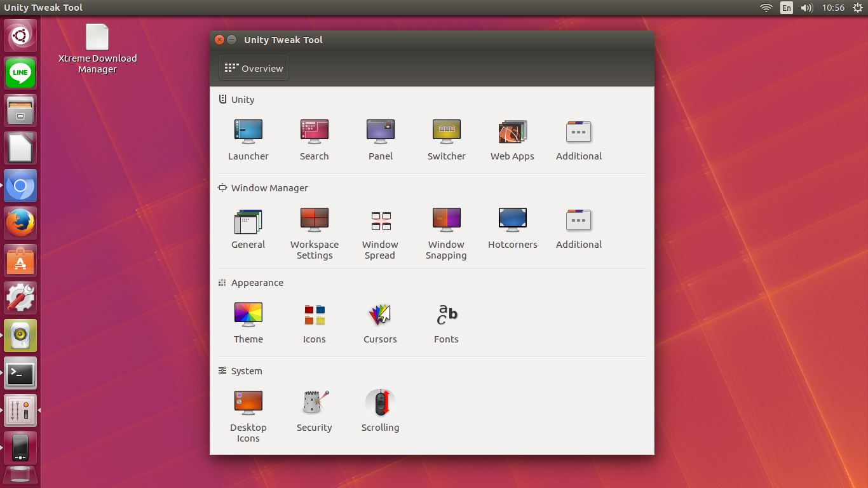Switch to Chromium browser in the dock
The image size is (868, 488).
[x=20, y=186]
